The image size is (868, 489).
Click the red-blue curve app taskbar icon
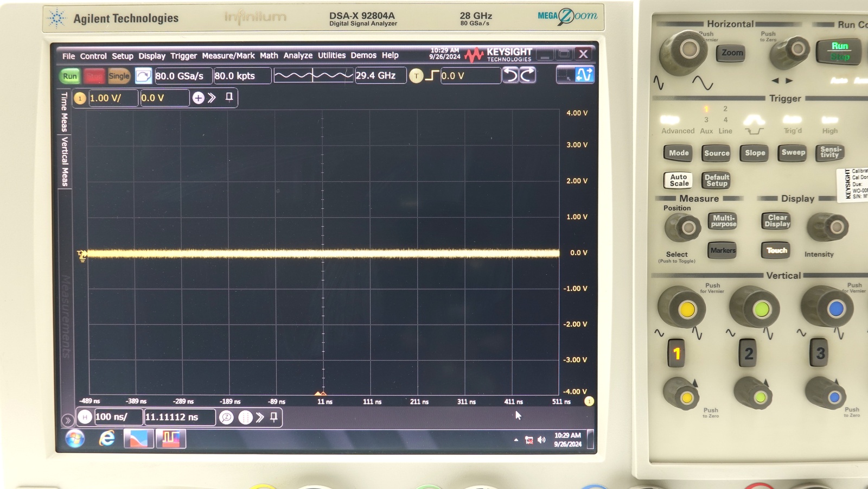[x=138, y=439]
